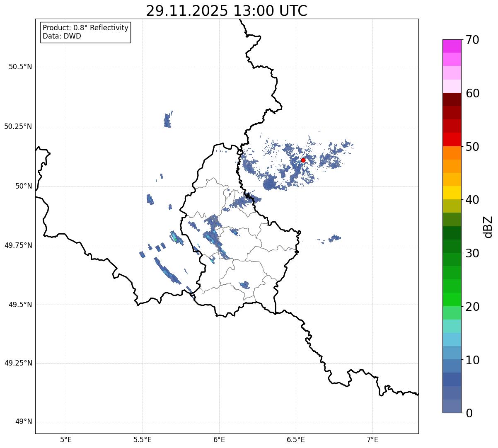Select the Product 0.8° Reflectivity info box
Viewport: 498px width, 448px height.
pyautogui.click(x=85, y=32)
